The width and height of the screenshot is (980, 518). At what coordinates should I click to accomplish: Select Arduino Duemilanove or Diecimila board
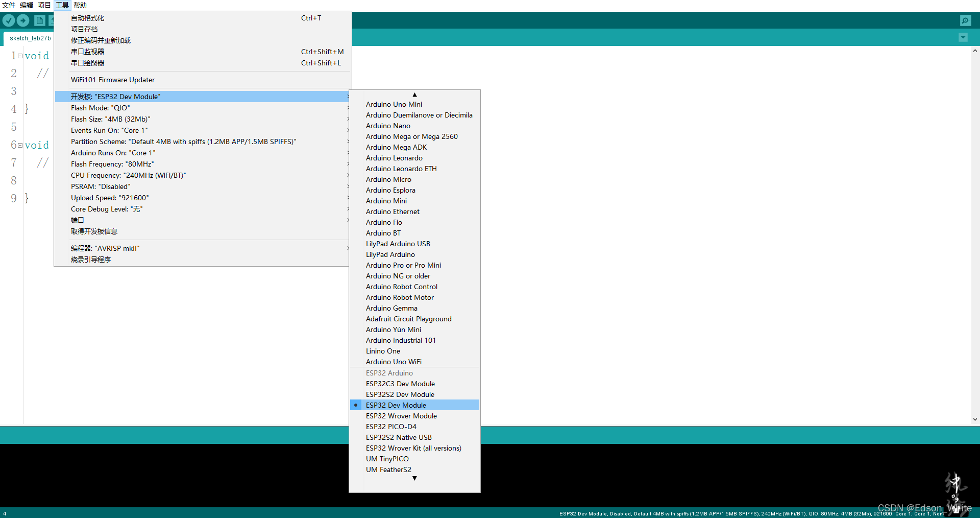[414, 115]
